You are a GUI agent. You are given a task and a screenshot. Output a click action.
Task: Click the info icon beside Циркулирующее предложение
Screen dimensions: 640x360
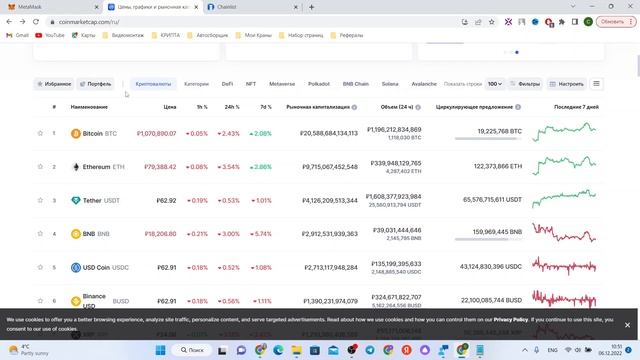[518, 107]
